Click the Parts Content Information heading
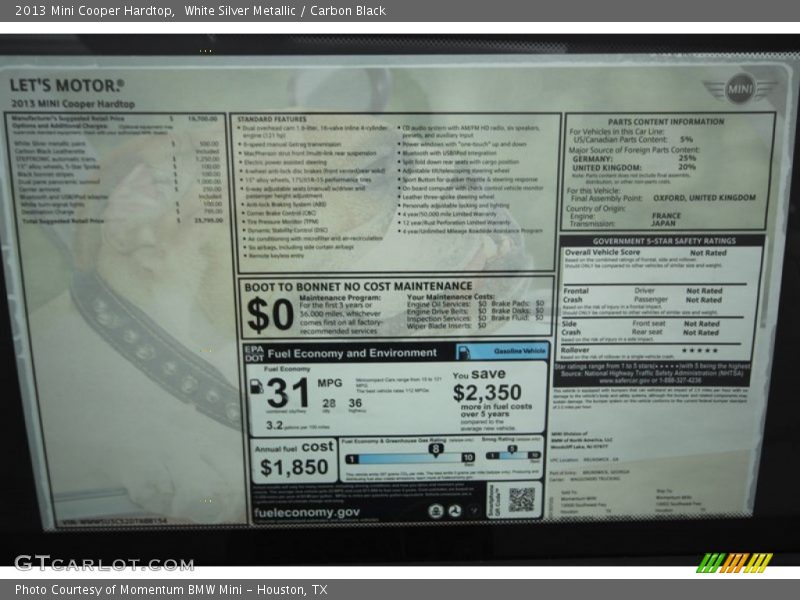The image size is (800, 600). 665,122
